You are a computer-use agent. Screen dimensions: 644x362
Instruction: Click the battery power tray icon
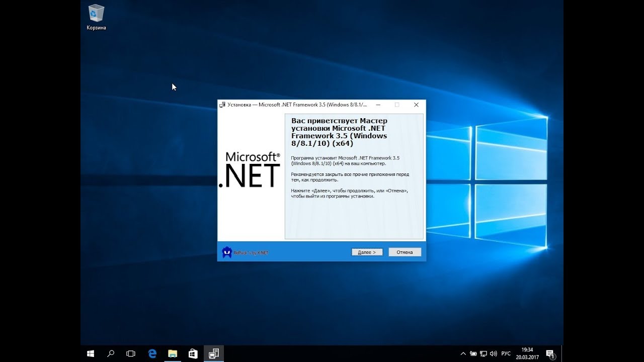[473, 353]
